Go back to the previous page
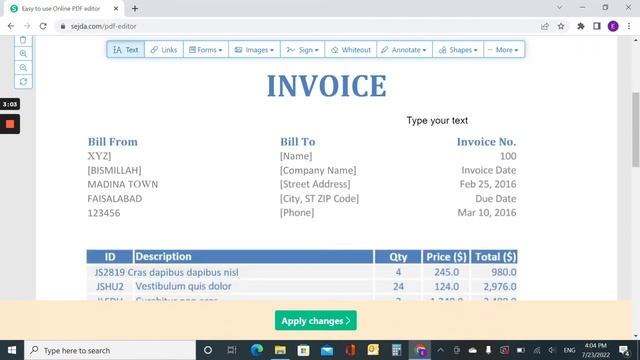The height and width of the screenshot is (360, 640). tap(11, 26)
